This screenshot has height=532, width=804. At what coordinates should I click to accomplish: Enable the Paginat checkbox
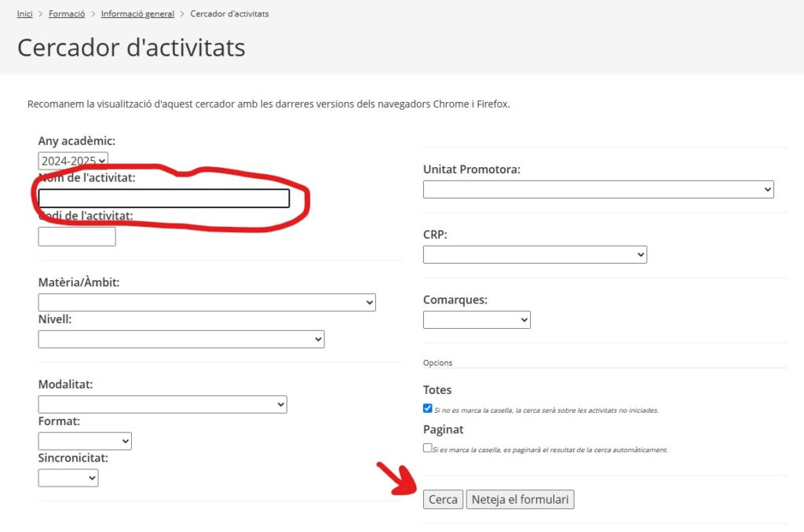(428, 448)
